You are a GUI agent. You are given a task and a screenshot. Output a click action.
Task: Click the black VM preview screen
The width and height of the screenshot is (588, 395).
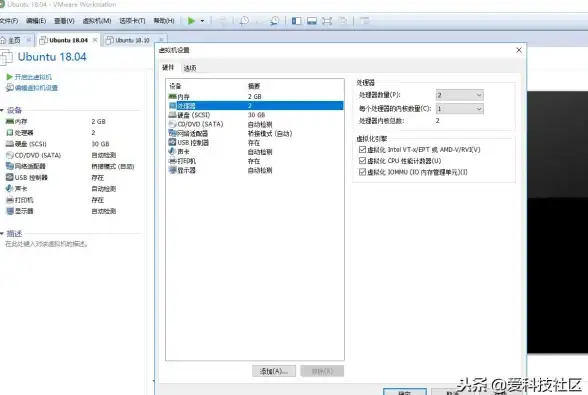557,222
